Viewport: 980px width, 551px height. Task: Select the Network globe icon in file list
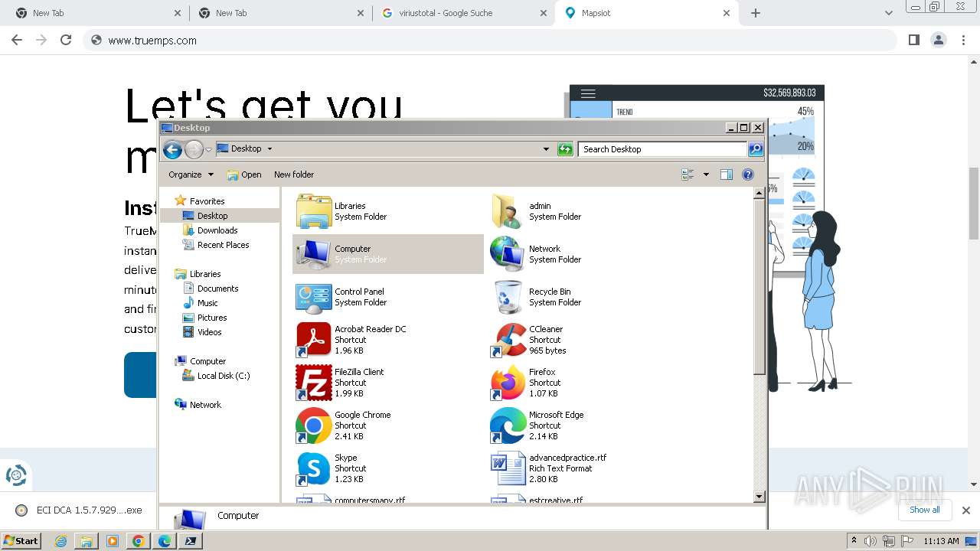tap(508, 254)
